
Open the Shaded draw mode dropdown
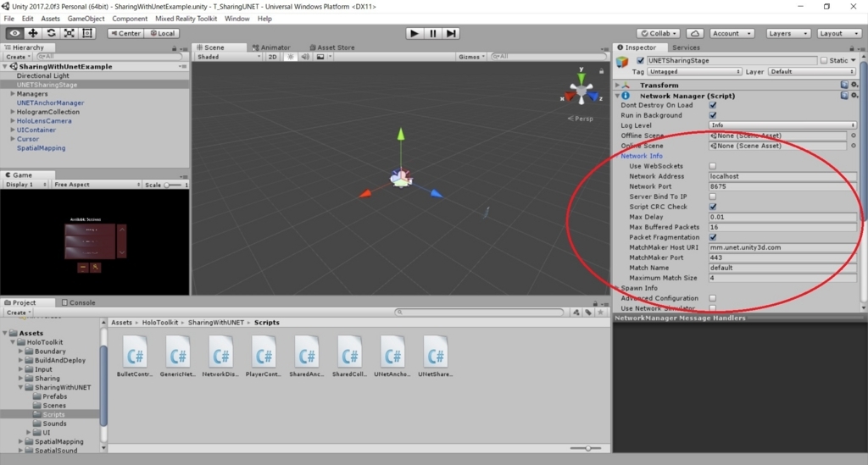[229, 57]
